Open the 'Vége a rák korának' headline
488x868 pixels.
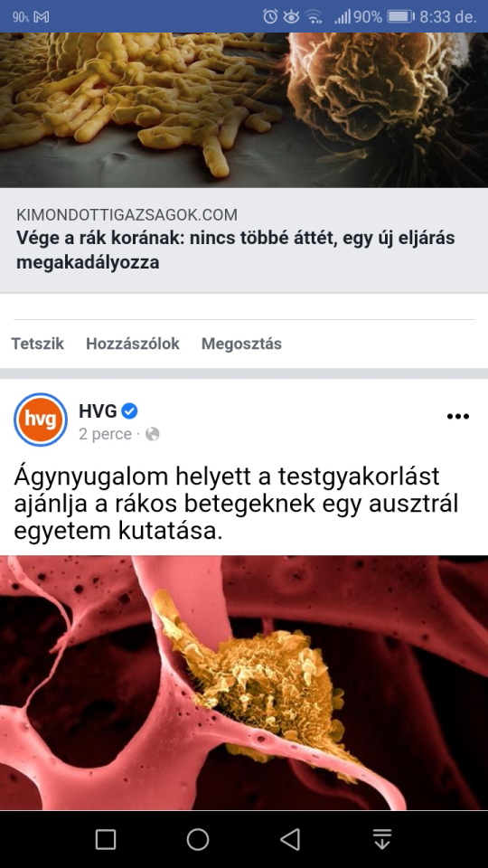point(236,250)
